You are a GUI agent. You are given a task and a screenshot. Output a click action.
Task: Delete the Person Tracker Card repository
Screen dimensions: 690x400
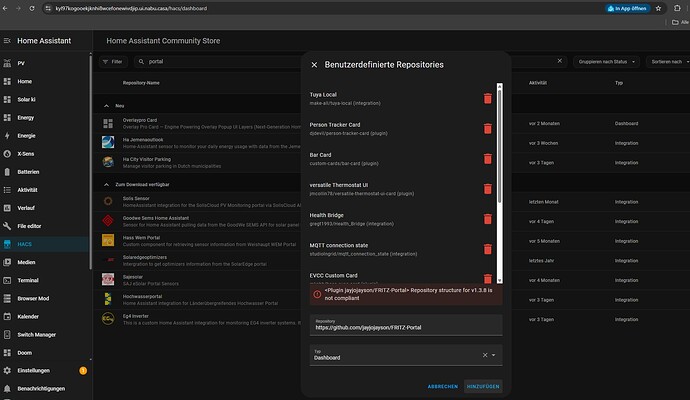(488, 128)
